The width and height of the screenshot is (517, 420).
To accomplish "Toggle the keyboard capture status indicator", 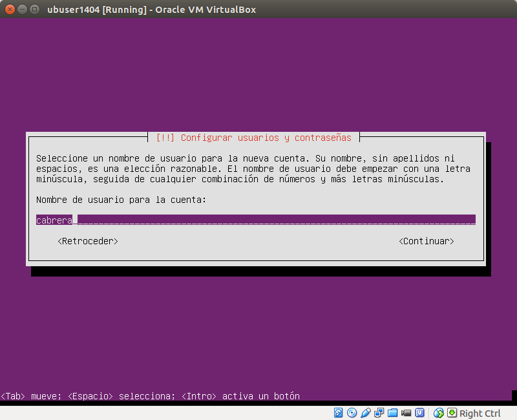I will [451, 413].
